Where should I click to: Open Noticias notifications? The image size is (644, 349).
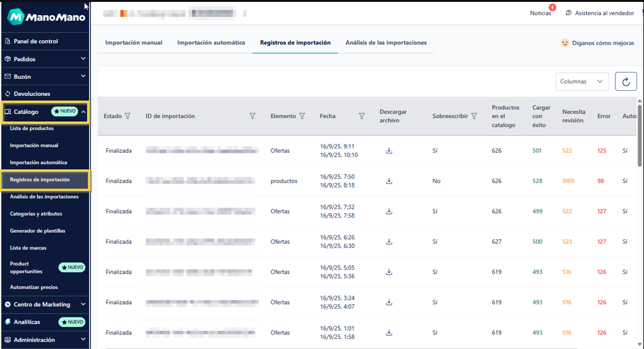(541, 13)
